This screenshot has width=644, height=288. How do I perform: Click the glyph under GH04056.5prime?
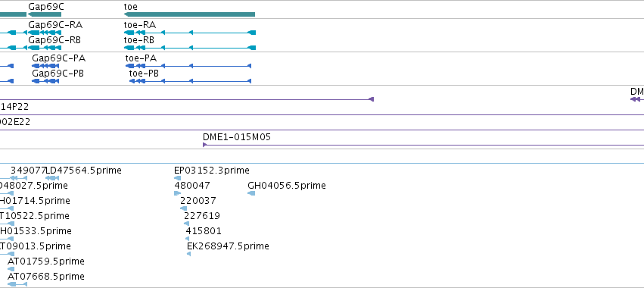click(251, 193)
